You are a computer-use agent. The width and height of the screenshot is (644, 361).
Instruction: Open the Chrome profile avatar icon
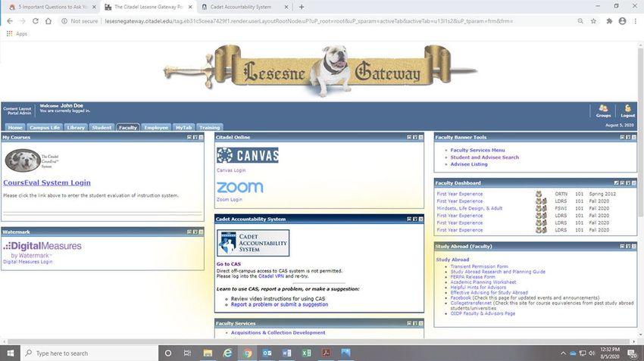click(x=622, y=21)
